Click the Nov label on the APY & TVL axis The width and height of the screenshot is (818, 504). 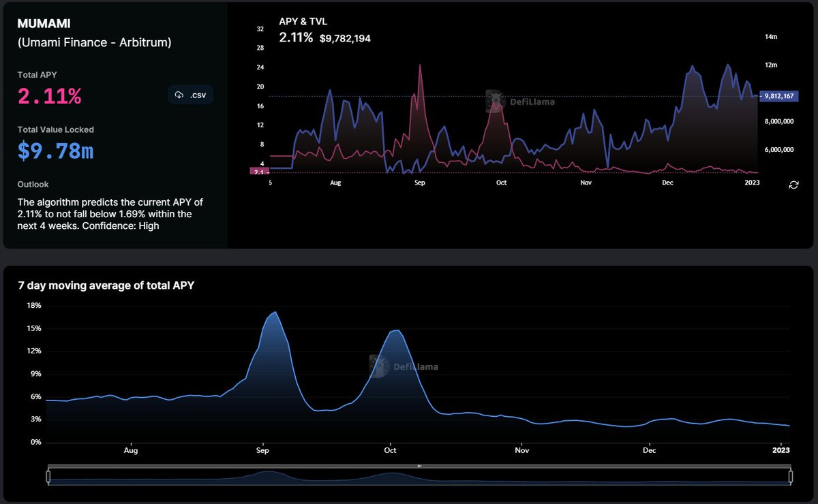coord(585,183)
